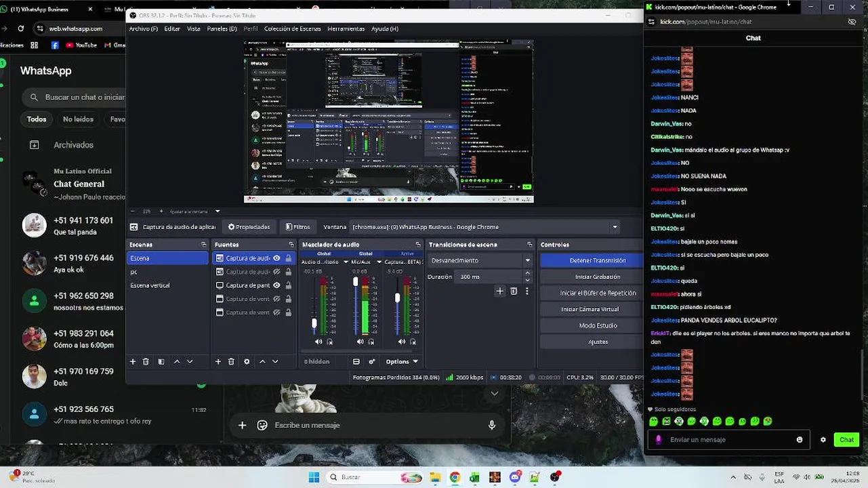This screenshot has width=868, height=488.
Task: Open emoji picker in WhatsApp message box
Action: tap(262, 425)
